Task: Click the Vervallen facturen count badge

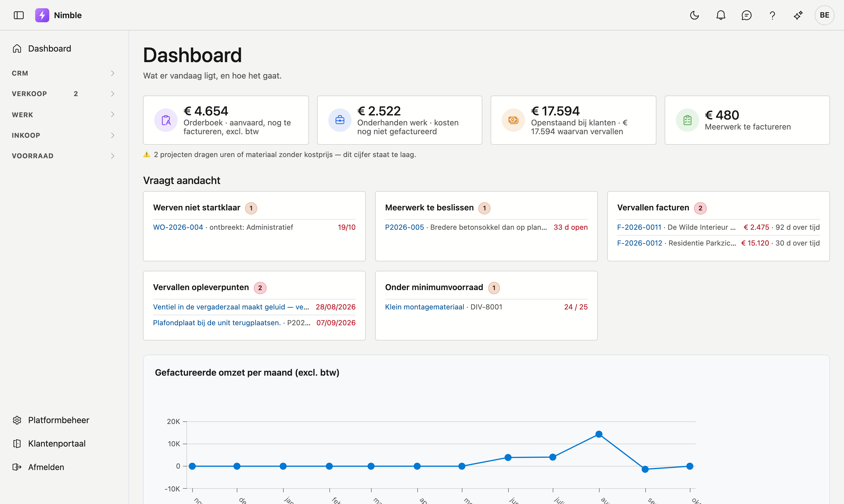Action: (x=700, y=208)
